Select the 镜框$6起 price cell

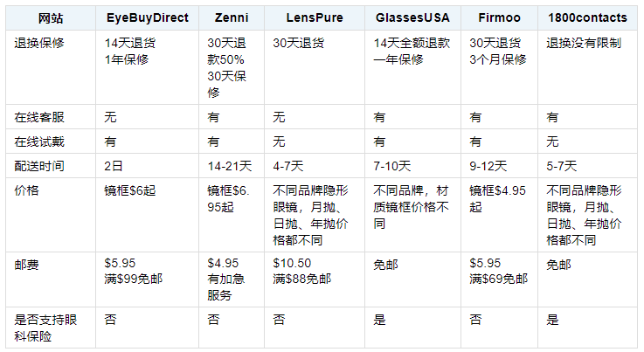[129, 190]
